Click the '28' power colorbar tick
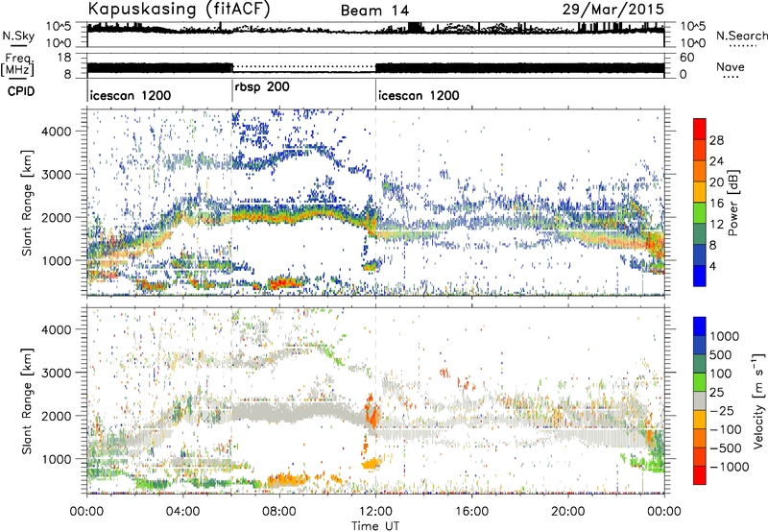The image size is (768, 532). (x=716, y=140)
